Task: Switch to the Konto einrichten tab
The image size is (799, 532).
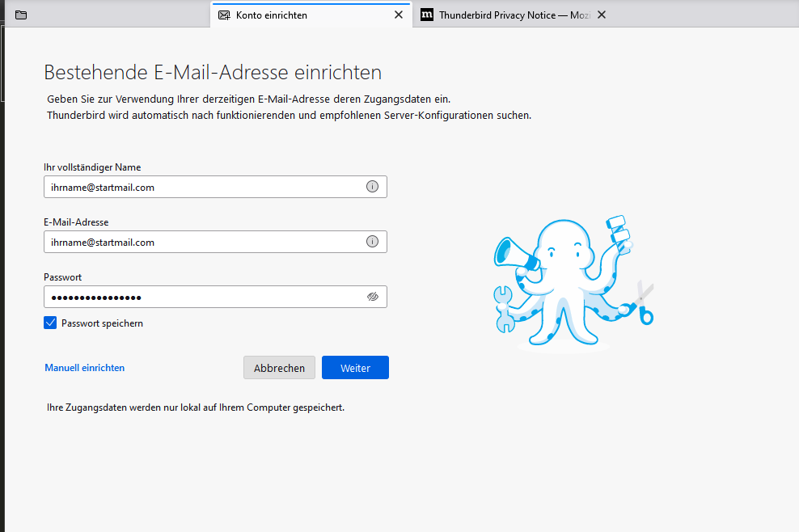Action: [311, 15]
